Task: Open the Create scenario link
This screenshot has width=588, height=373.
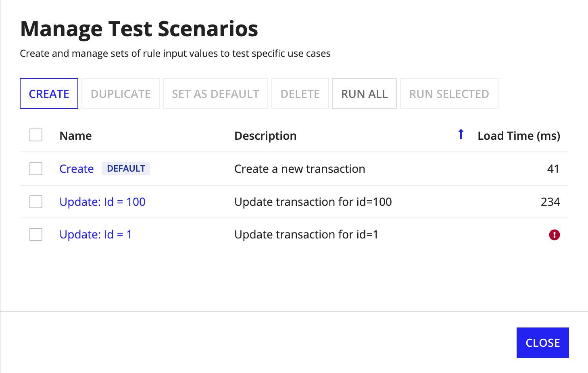Action: click(x=77, y=169)
